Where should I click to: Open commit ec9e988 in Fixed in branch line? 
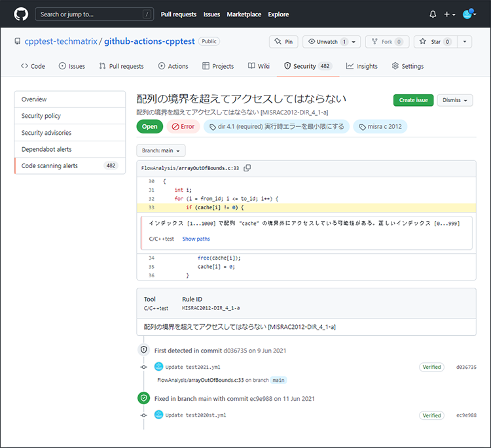(261, 399)
